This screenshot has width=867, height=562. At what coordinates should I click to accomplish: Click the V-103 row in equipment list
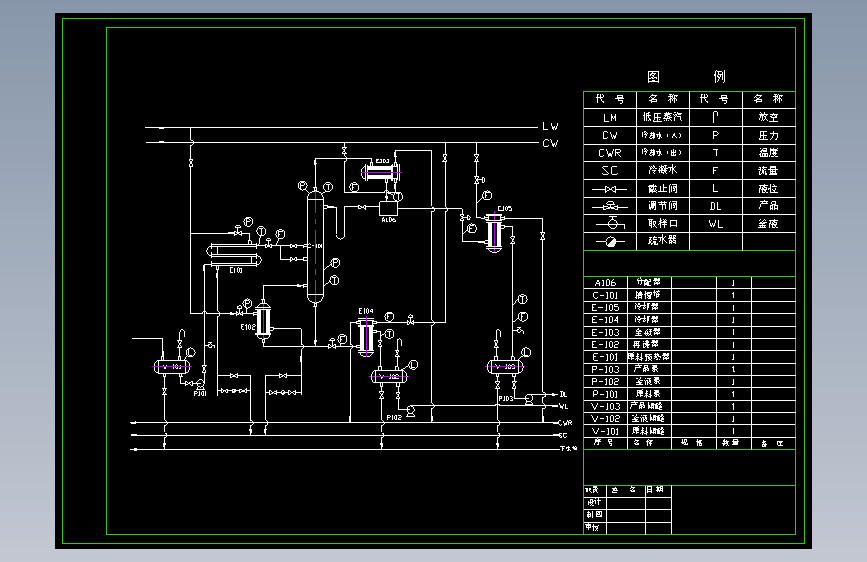[690, 406]
